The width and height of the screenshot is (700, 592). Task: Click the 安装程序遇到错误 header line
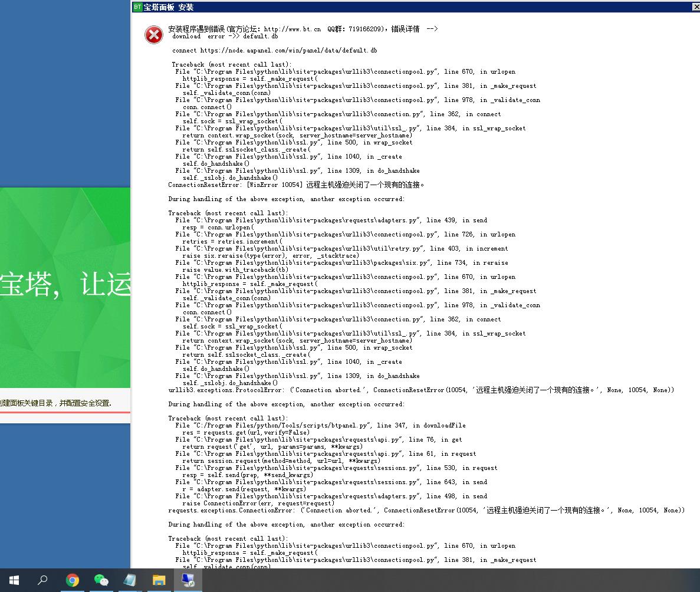303,29
